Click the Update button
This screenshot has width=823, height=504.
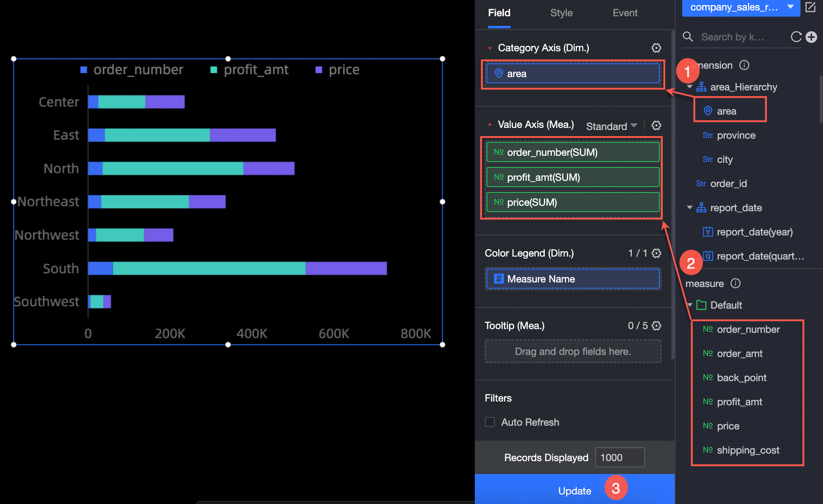coord(574,491)
